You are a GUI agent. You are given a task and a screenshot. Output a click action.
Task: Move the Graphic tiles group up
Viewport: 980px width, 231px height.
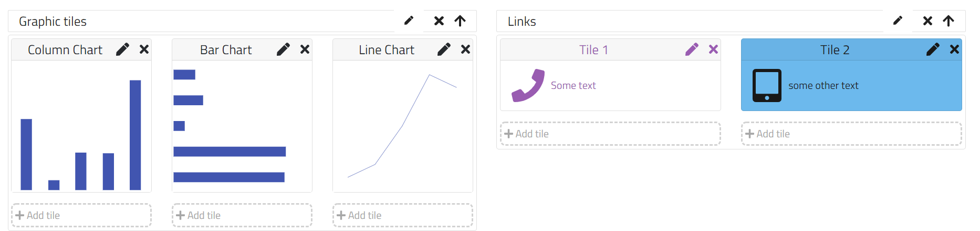460,21
